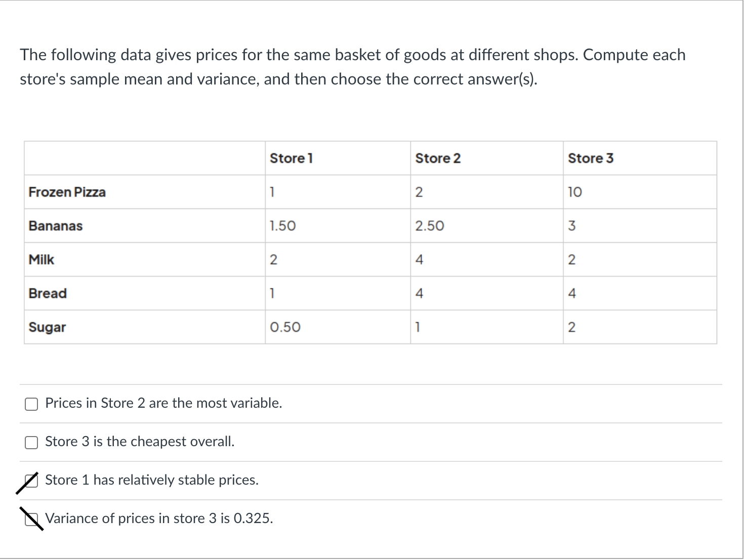
Task: Click the 'Store 1 has relatively stable prices.' label
Action: tap(152, 480)
